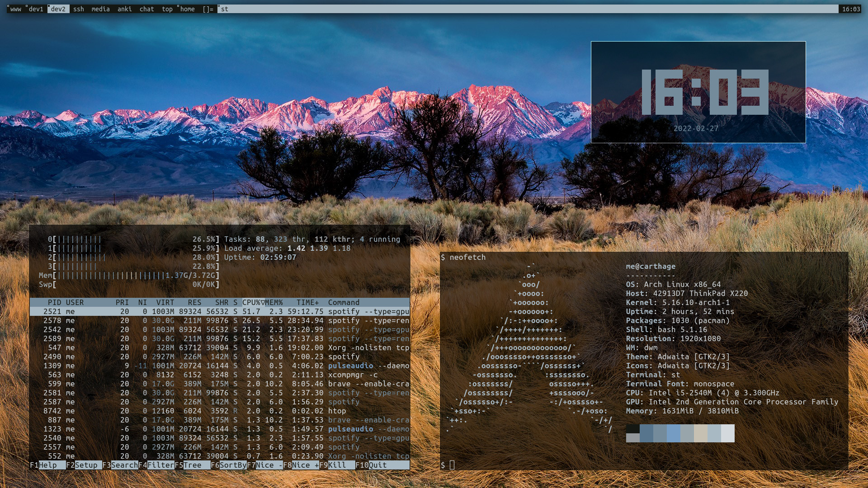Click the 2022-02-27 date on clock widget

tap(696, 128)
